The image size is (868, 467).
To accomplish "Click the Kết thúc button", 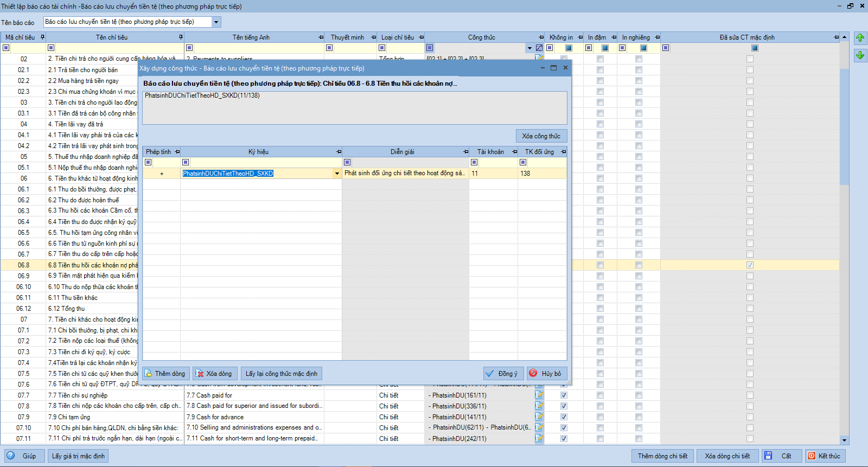I will [825, 456].
